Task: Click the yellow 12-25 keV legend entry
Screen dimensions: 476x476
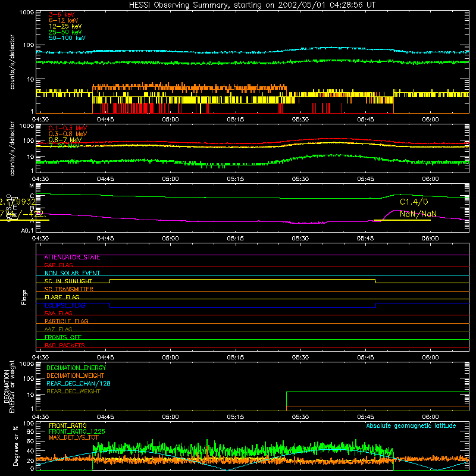Action: click(65, 26)
